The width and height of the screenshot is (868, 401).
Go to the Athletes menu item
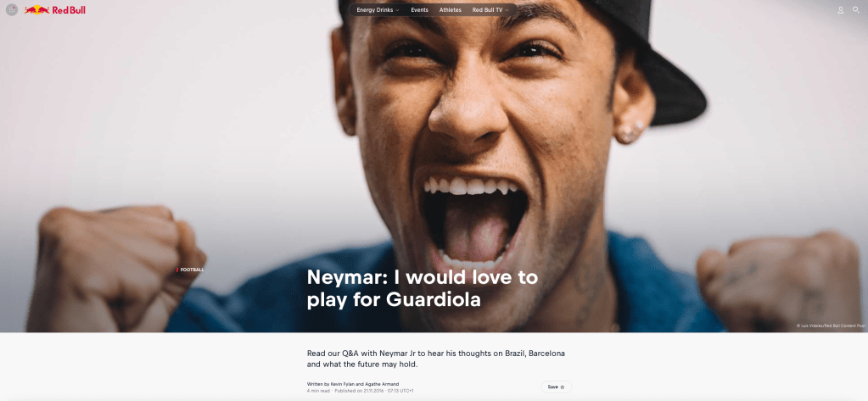pyautogui.click(x=450, y=10)
